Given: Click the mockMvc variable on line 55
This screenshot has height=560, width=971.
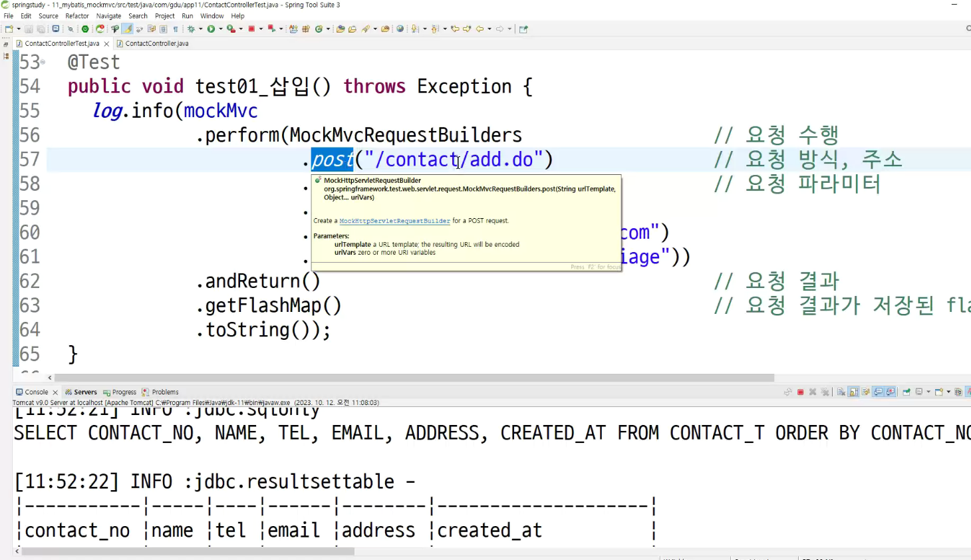Looking at the screenshot, I should pyautogui.click(x=221, y=110).
